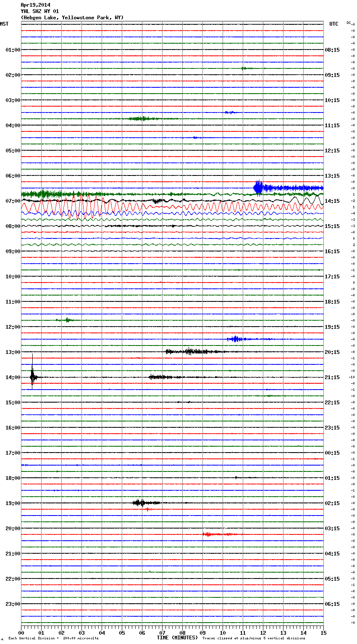Click minute tick 09 on time axis
The image size is (357, 644).
pyautogui.click(x=202, y=633)
